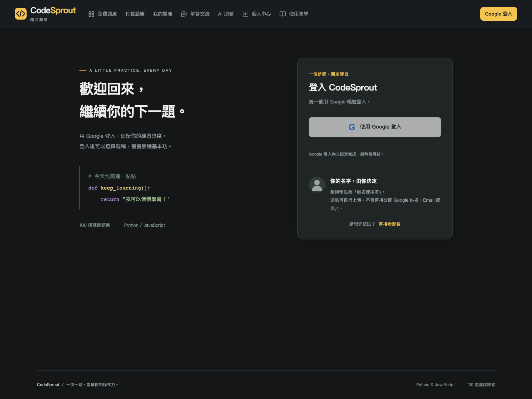The image size is (532, 399).
Task: Click the footer Python & JavaScript text
Action: coord(436,385)
